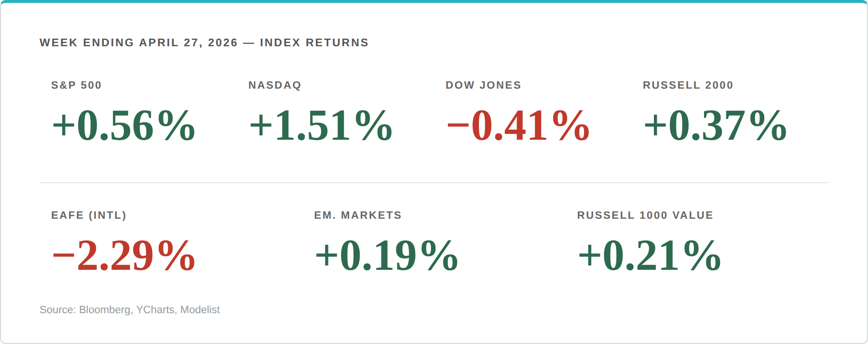
Task: Click the 'Week Ending April 27, 2026' heading
Action: 138,43
